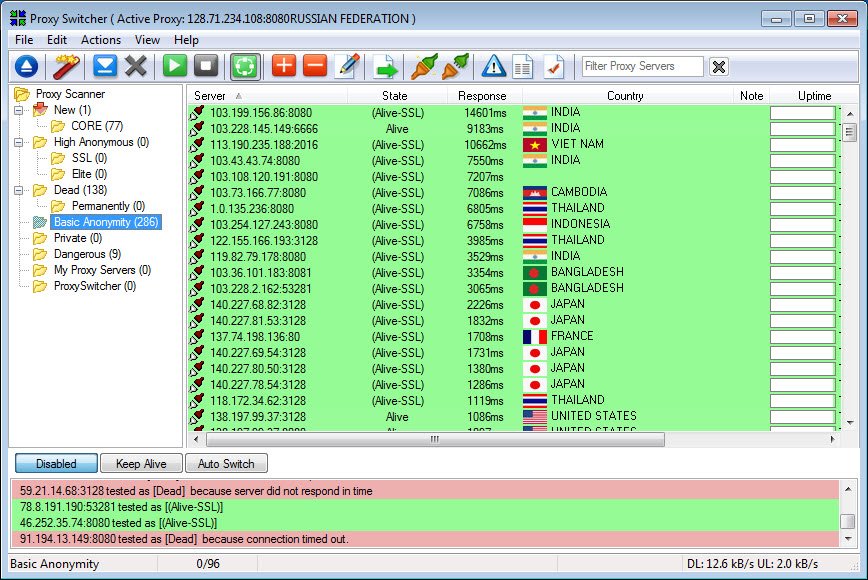Viewport: 868px width, 580px height.
Task: Click plug icon beside 1.0.135.236:8080
Action: 197,209
